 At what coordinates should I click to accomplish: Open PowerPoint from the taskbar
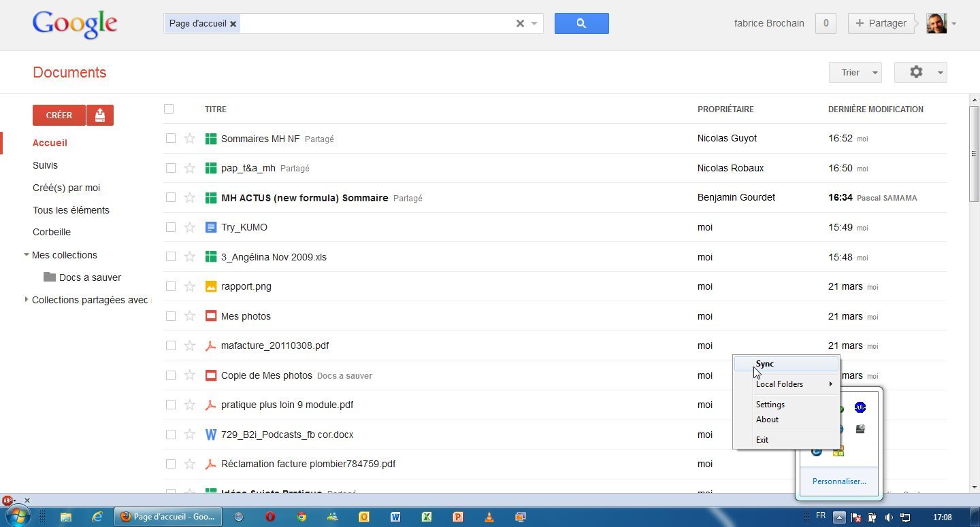tap(458, 517)
